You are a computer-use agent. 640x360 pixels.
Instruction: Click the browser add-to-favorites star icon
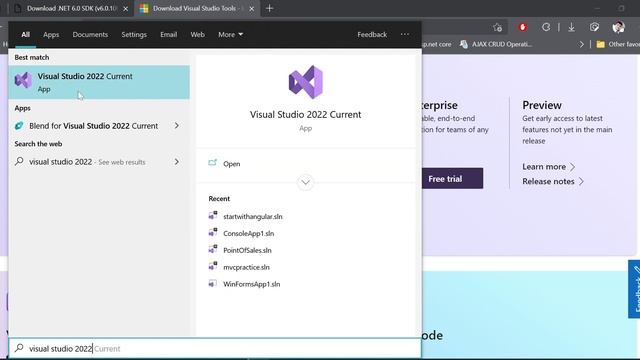pyautogui.click(x=497, y=27)
